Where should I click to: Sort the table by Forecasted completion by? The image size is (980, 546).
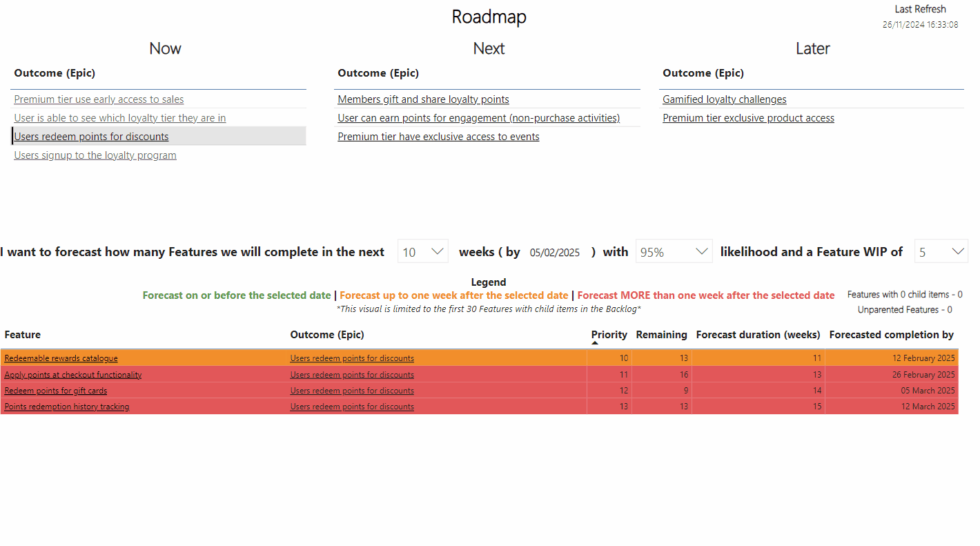point(890,334)
